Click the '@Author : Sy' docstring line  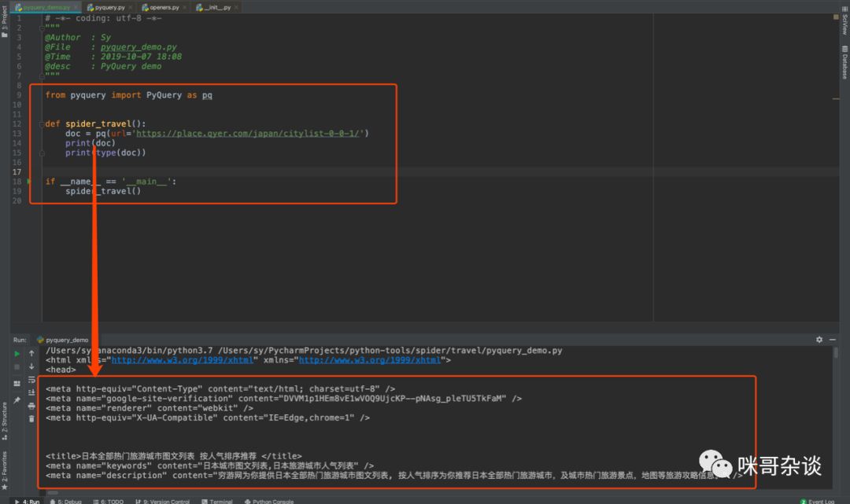pyautogui.click(x=77, y=38)
